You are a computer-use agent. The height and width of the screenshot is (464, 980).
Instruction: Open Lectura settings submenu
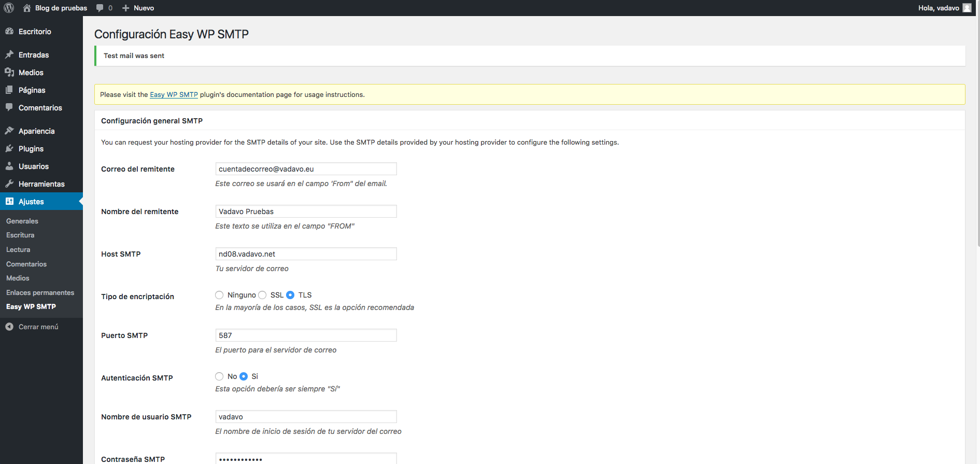coord(18,249)
